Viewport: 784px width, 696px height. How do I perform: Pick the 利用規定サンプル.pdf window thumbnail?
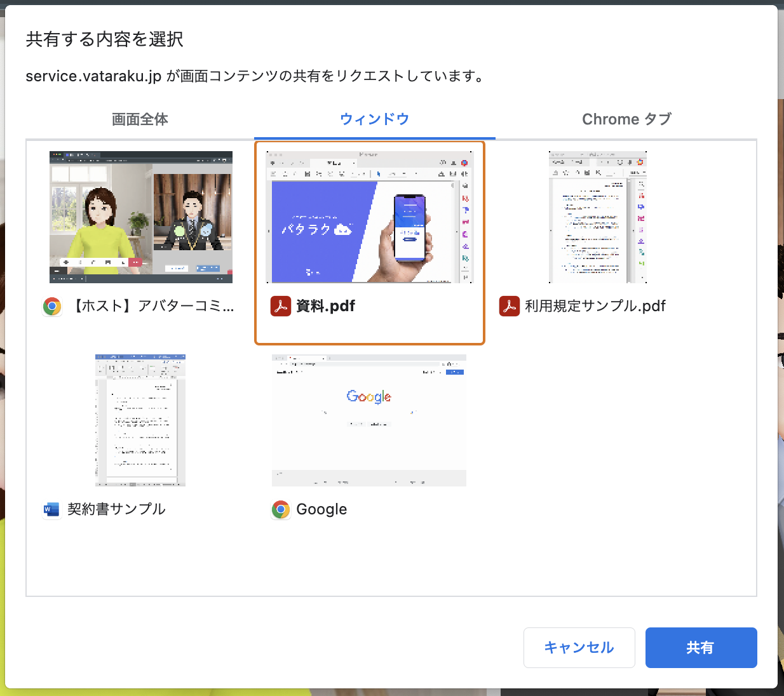point(598,217)
